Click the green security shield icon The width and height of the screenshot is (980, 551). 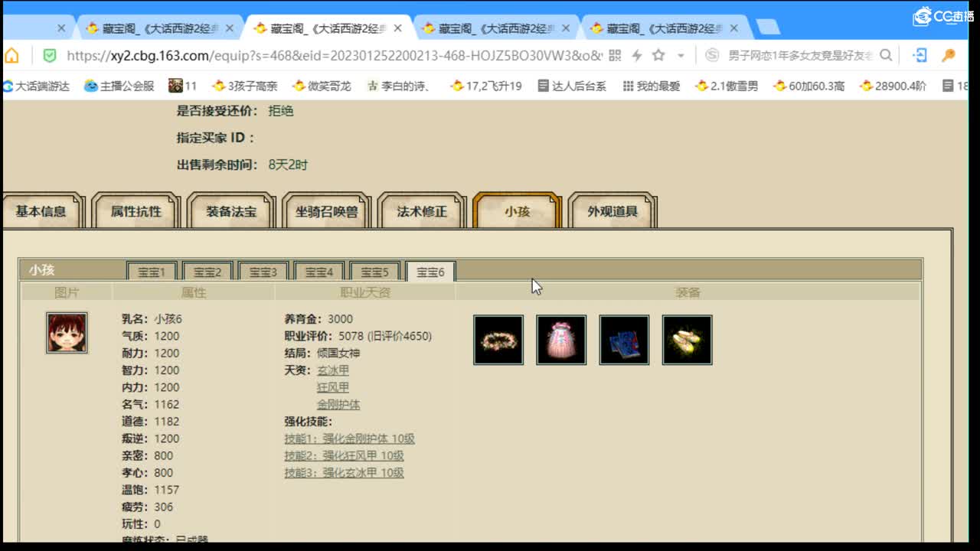point(50,55)
